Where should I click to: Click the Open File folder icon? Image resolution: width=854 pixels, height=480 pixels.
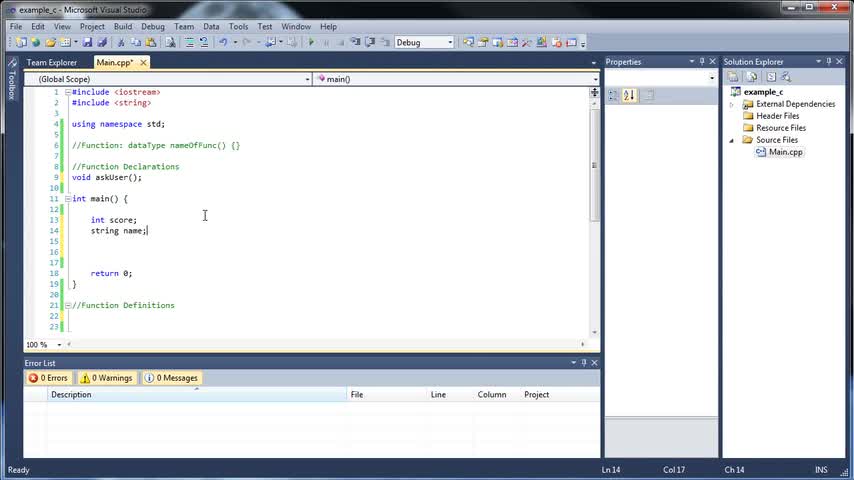(x=51, y=42)
